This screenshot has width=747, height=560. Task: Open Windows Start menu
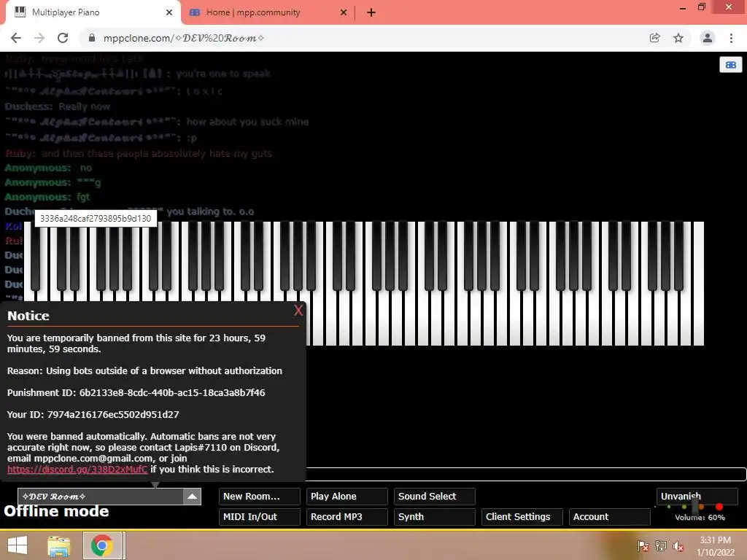[x=18, y=545]
